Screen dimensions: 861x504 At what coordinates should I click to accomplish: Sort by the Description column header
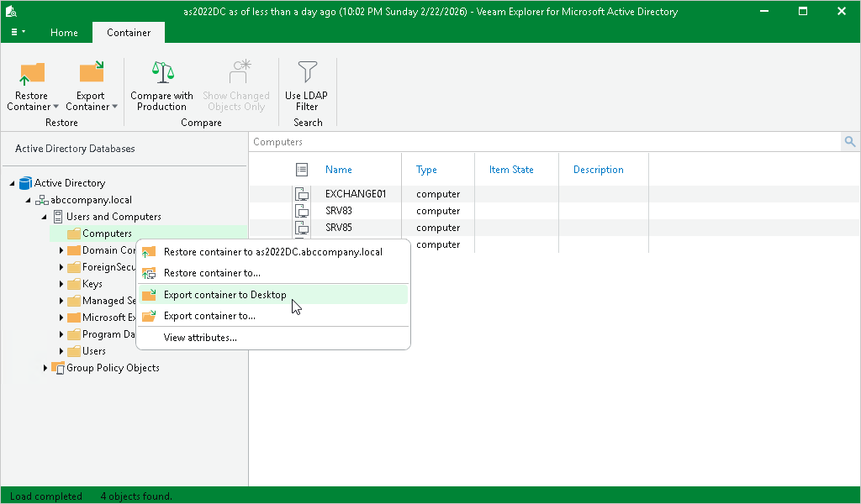tap(599, 170)
